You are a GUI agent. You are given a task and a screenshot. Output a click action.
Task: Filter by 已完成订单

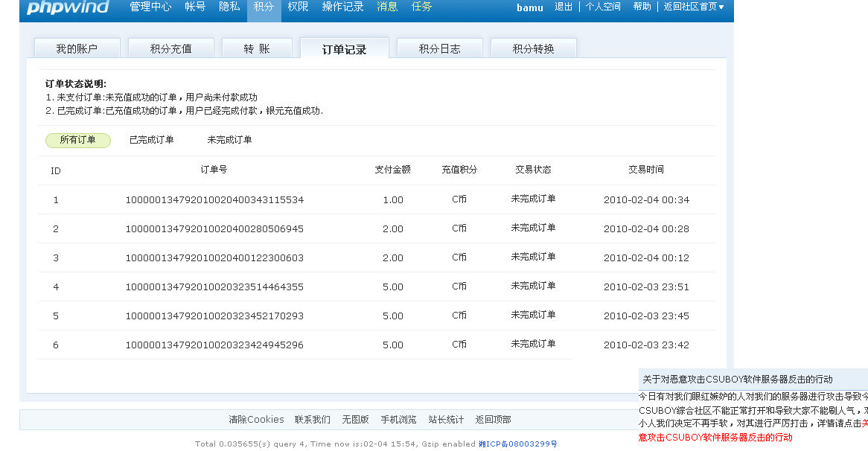[x=151, y=140]
